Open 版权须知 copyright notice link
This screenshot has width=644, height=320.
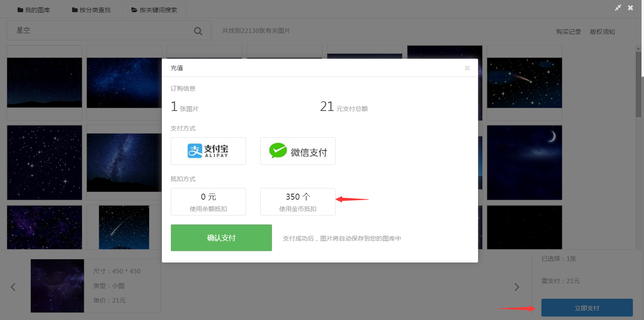pos(602,32)
